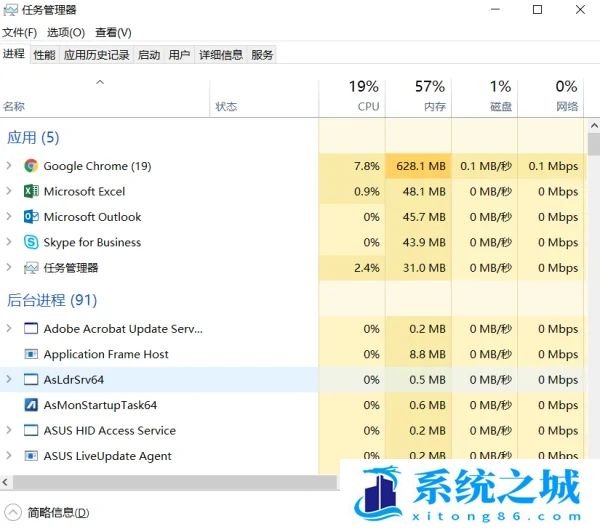Switch to the 启动 tab
The height and width of the screenshot is (529, 600).
click(149, 55)
